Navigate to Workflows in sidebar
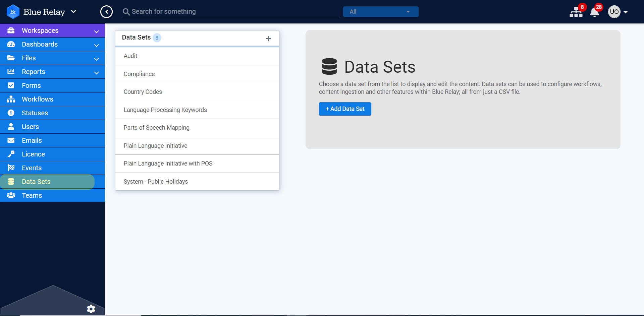 [x=52, y=99]
